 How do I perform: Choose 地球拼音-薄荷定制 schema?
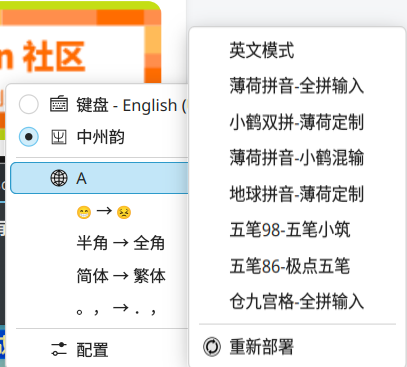click(x=297, y=194)
